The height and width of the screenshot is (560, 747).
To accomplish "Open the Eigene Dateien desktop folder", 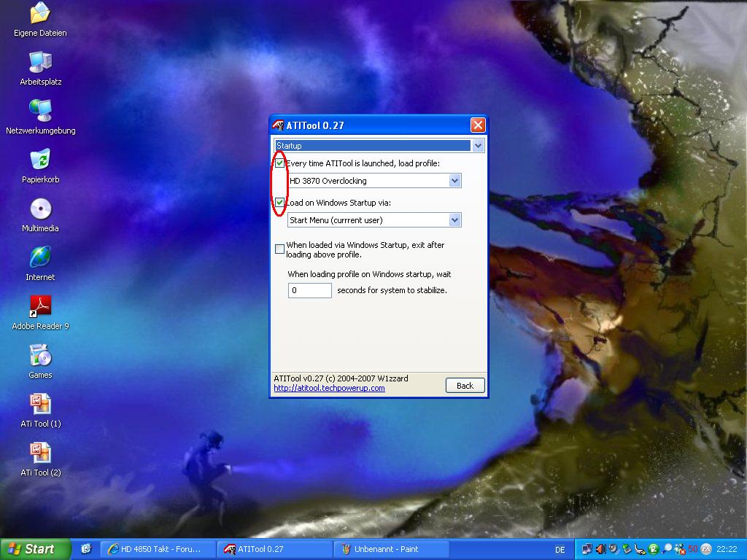I will [40, 19].
